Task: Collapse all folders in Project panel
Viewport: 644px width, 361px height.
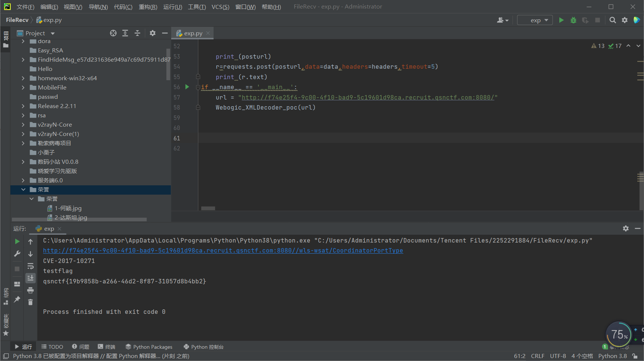Action: click(x=137, y=33)
